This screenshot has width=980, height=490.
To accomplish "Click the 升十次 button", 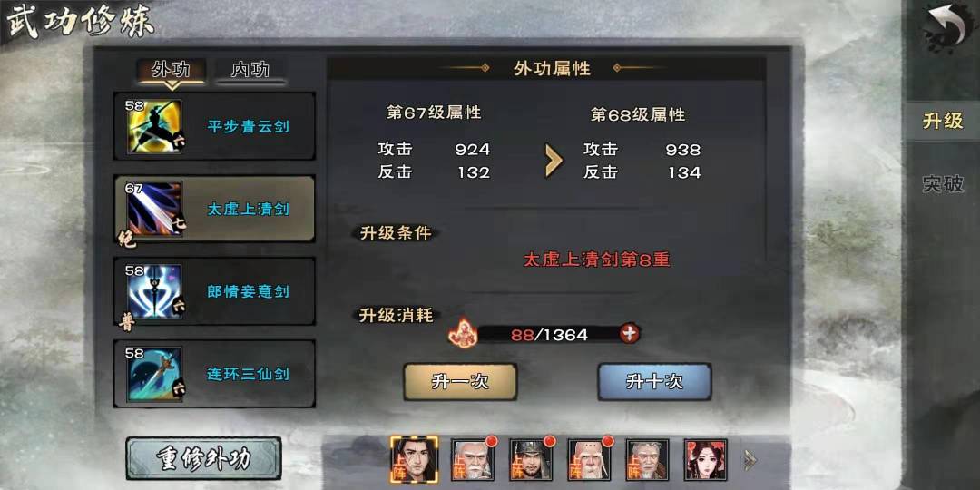I will (x=654, y=382).
